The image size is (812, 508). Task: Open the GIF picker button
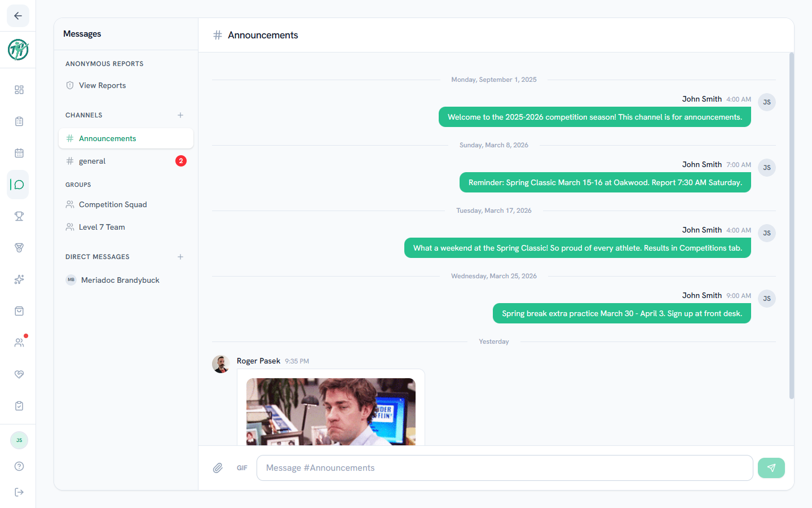coord(242,468)
